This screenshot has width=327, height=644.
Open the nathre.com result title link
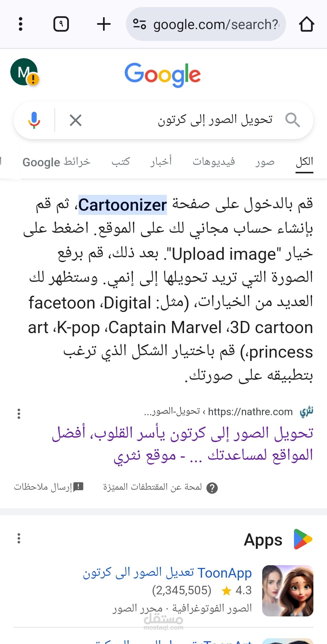coord(183,444)
